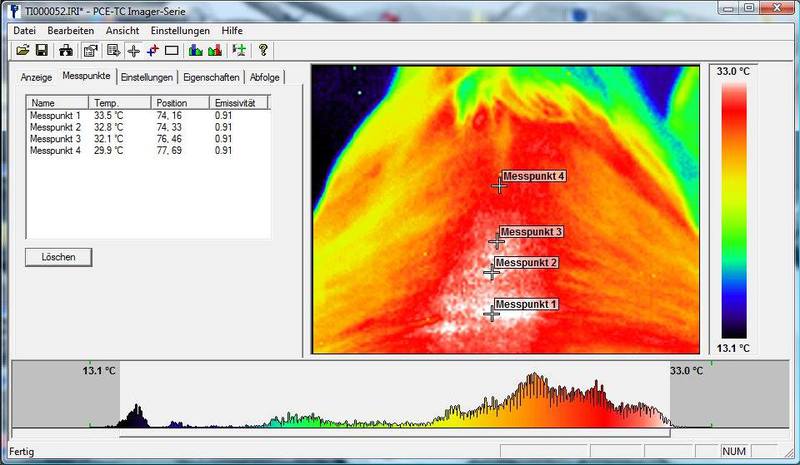Open the Datei menu
The width and height of the screenshot is (800, 465).
[x=24, y=30]
